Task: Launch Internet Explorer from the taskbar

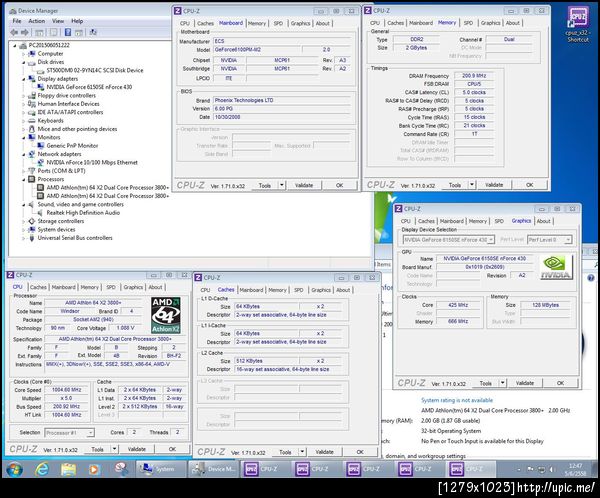Action: pyautogui.click(x=41, y=469)
